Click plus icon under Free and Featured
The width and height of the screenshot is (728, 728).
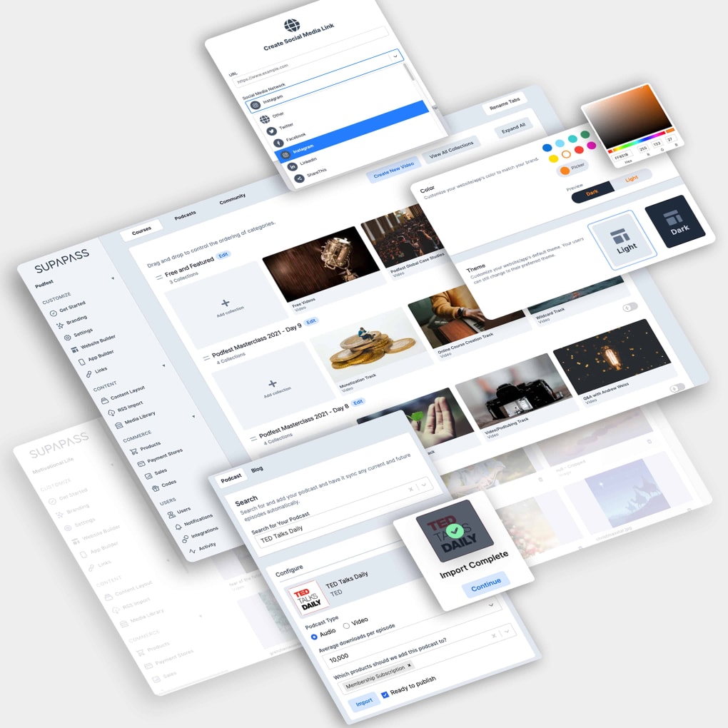tap(225, 303)
